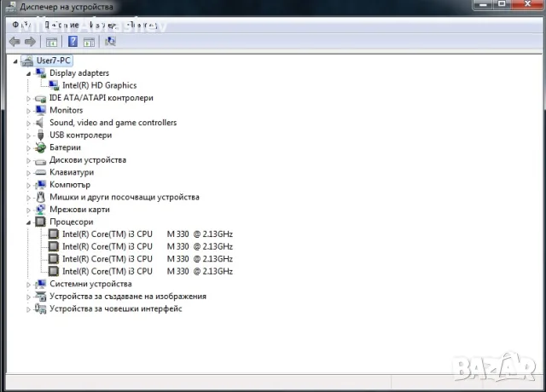546x392 pixels.
Task: Click the Monitors category icon
Action: tap(41, 110)
